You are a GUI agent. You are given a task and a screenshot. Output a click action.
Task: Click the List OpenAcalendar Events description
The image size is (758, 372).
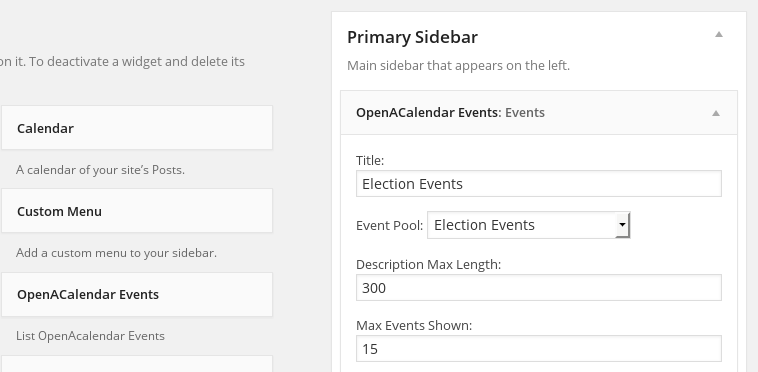point(90,336)
